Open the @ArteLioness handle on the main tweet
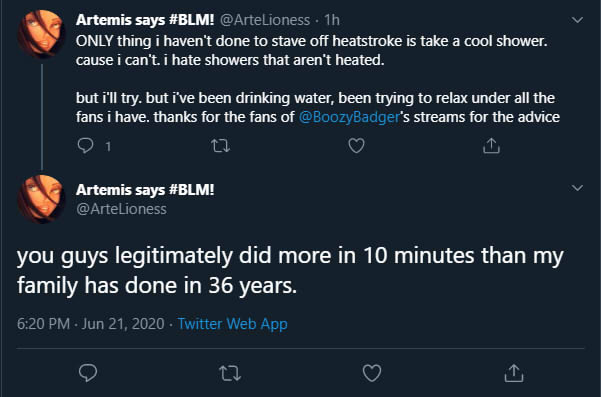 click(x=121, y=209)
